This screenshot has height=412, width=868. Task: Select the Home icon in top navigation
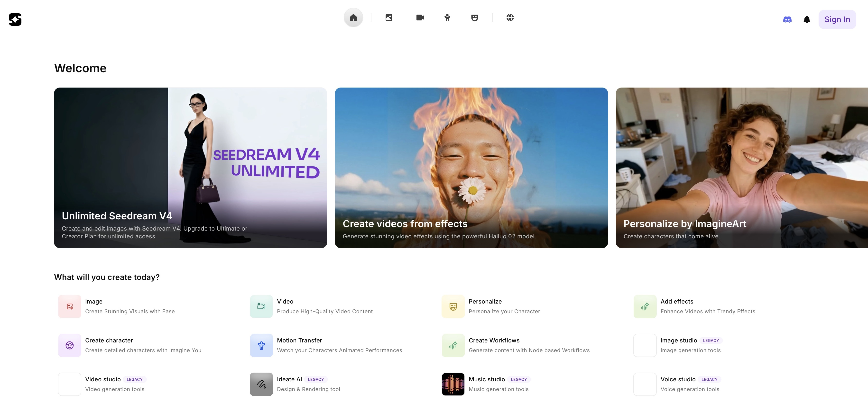(x=353, y=18)
